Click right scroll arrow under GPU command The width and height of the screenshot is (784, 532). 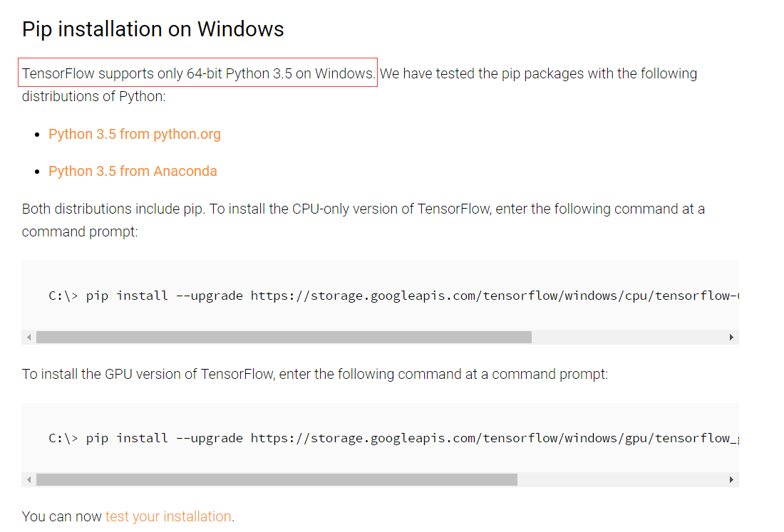(x=731, y=479)
